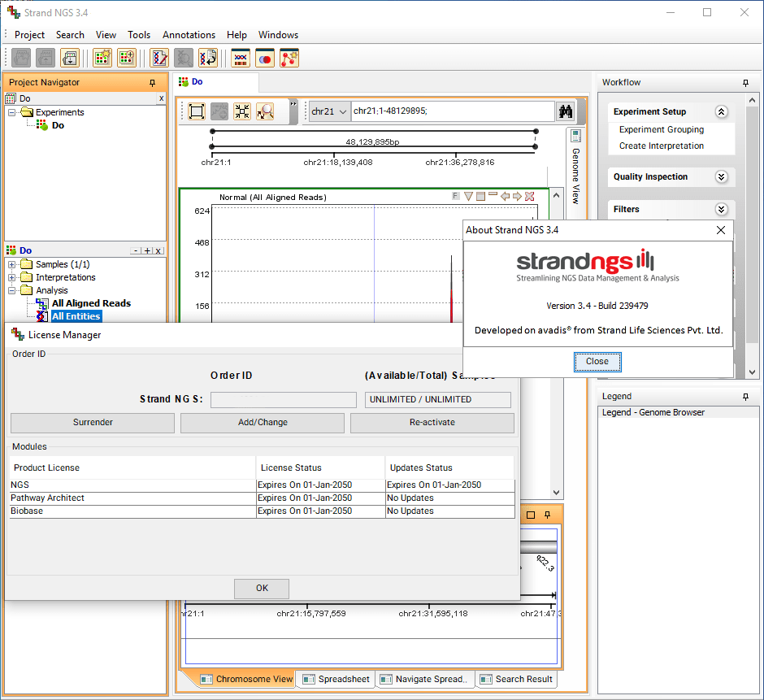This screenshot has height=700, width=764.
Task: Click Close in the About Strand NGS dialog
Action: pyautogui.click(x=597, y=362)
